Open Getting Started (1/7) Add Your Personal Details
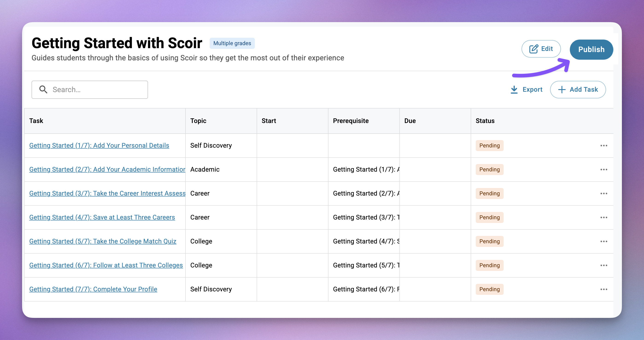The image size is (644, 340). point(99,146)
